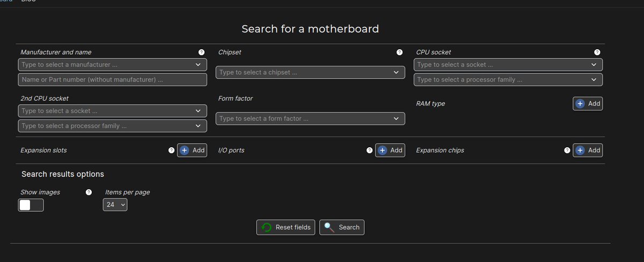The width and height of the screenshot is (644, 262).
Task: Open the manufacturer selection dropdown
Action: point(112,65)
